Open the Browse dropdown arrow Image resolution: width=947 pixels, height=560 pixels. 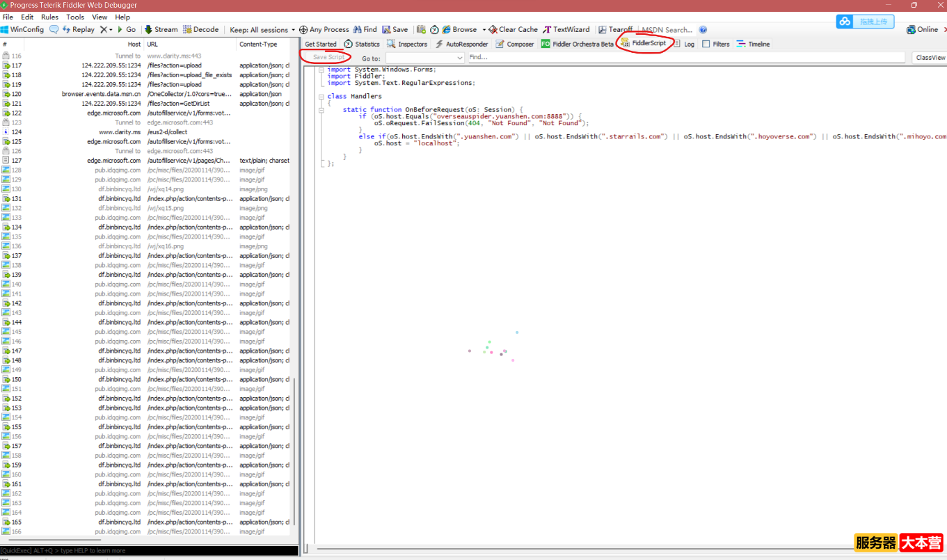tap(484, 30)
